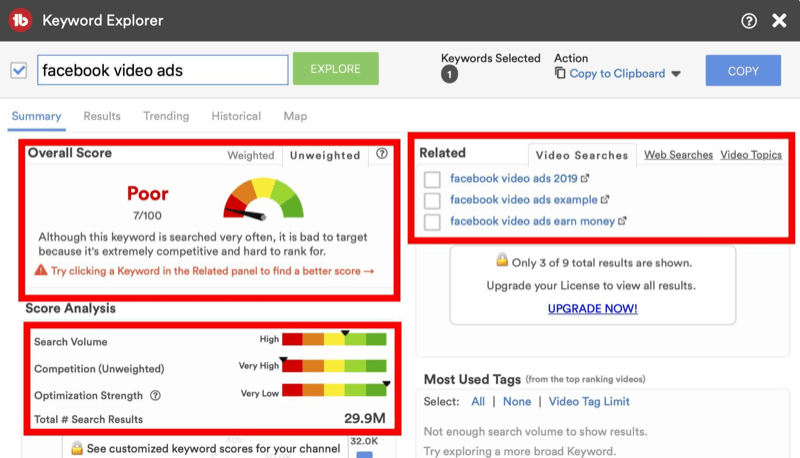Uncheck the keyword checkbox next to search field
The image size is (800, 458).
tap(19, 70)
